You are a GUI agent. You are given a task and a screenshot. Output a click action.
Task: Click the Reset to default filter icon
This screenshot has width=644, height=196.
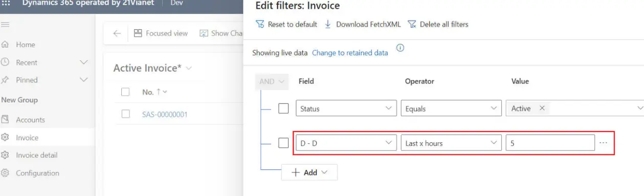click(259, 24)
